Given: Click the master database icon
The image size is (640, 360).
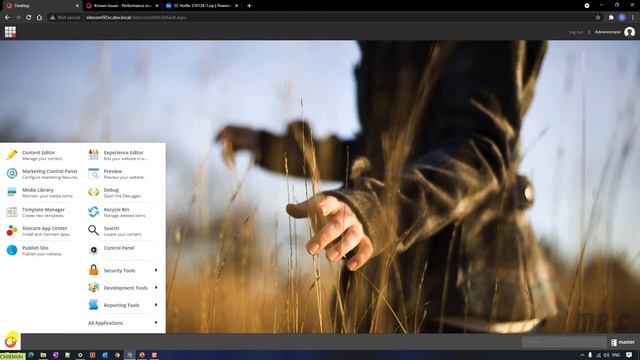Looking at the screenshot, I should (x=614, y=342).
